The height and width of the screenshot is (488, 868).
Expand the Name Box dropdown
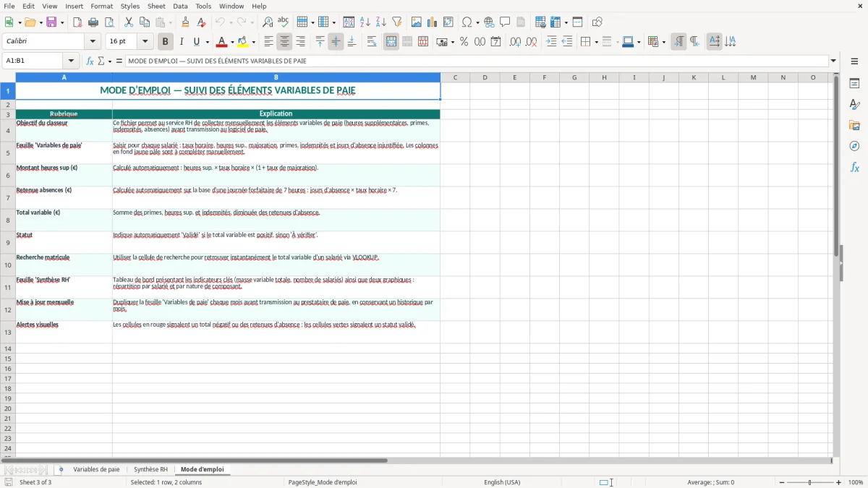(71, 61)
